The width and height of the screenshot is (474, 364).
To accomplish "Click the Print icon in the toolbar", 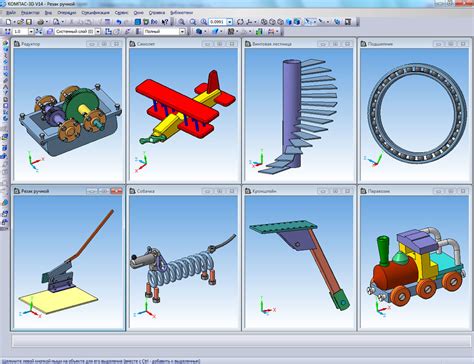I will tap(40, 22).
